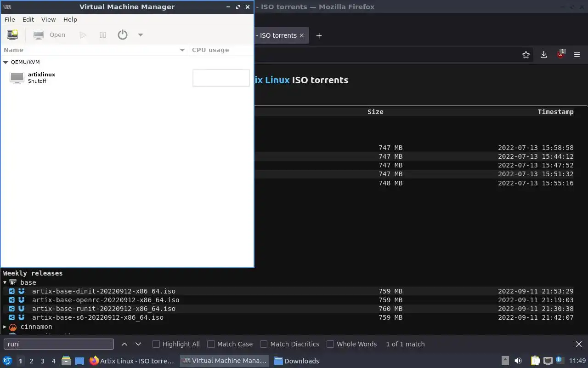Click the share icon for artix-base-s6 ISO

[12, 317]
